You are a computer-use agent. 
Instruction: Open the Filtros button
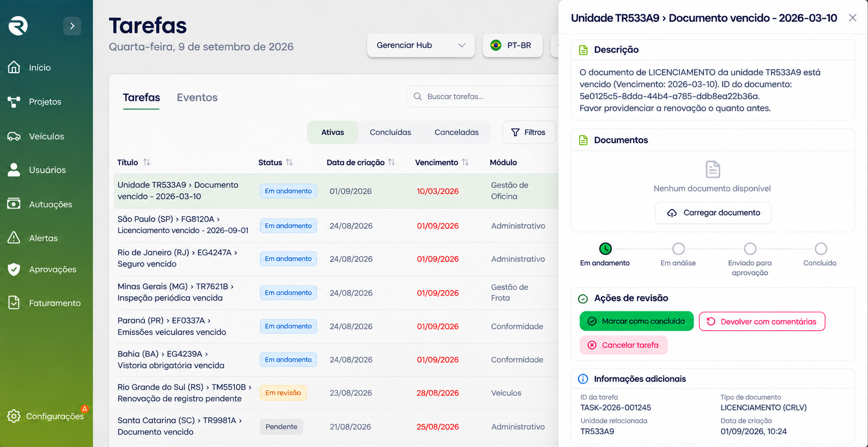click(529, 132)
